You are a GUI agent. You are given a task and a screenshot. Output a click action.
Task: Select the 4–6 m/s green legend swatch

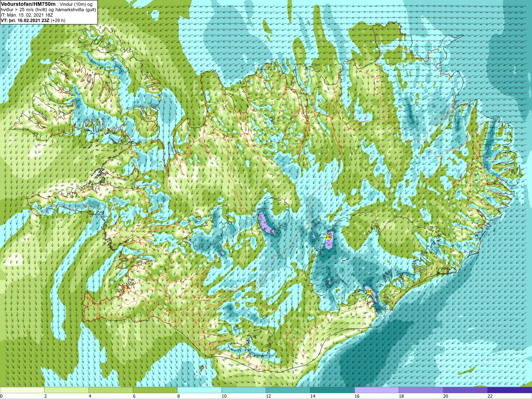[x=111, y=390]
